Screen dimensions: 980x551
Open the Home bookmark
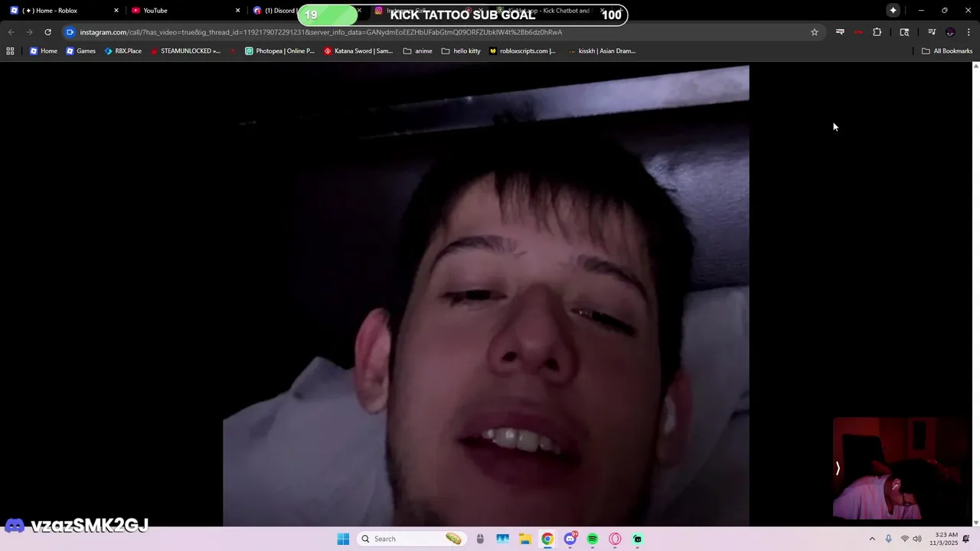(x=44, y=51)
